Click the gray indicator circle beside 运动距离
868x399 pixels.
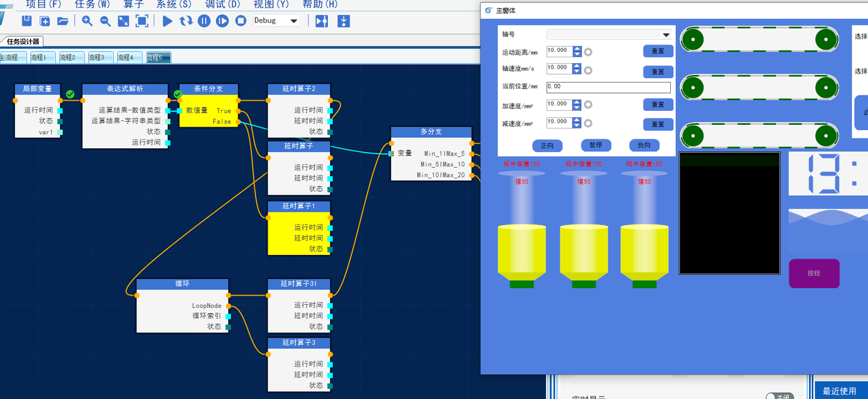(588, 52)
